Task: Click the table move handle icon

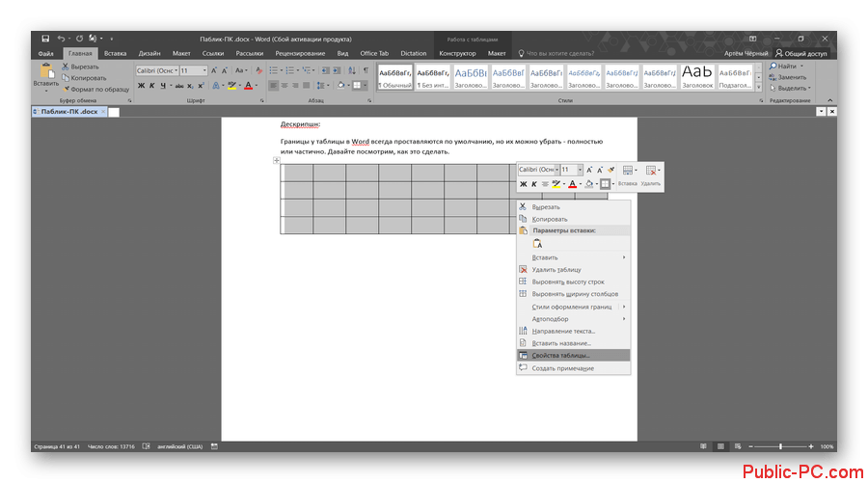Action: point(277,160)
